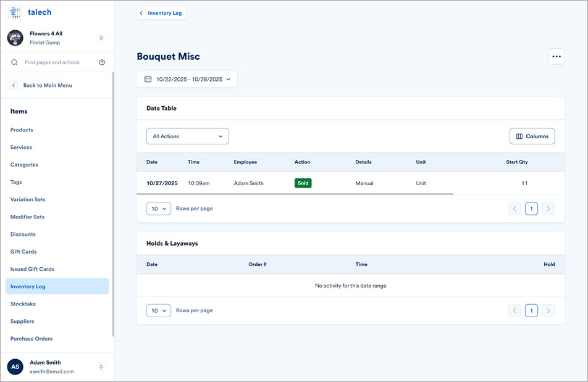Screen dimensions: 588x382
Task: Open Tags in the sidebar
Action: click(16, 182)
